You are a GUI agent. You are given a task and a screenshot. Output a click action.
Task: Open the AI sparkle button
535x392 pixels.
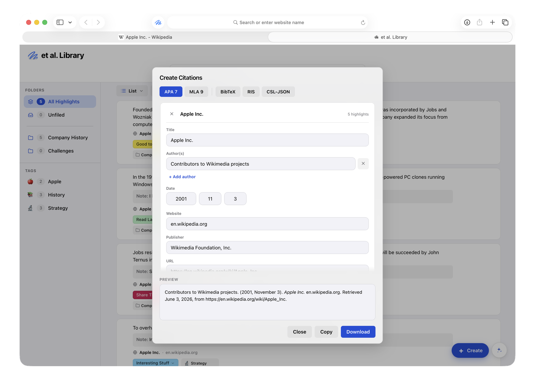(499, 350)
